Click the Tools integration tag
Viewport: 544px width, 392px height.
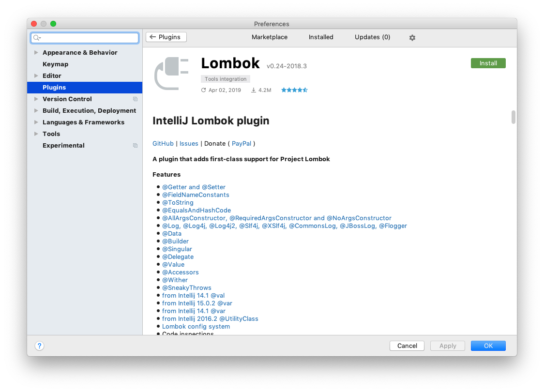[226, 79]
